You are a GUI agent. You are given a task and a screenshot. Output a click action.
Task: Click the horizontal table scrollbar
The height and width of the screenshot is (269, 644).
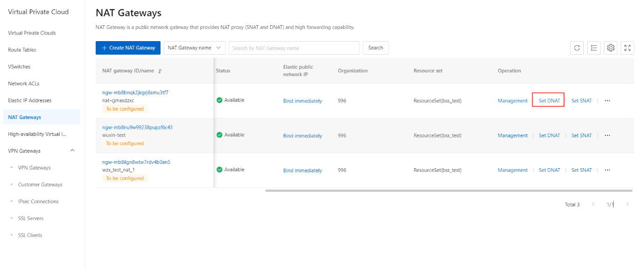coord(449,191)
